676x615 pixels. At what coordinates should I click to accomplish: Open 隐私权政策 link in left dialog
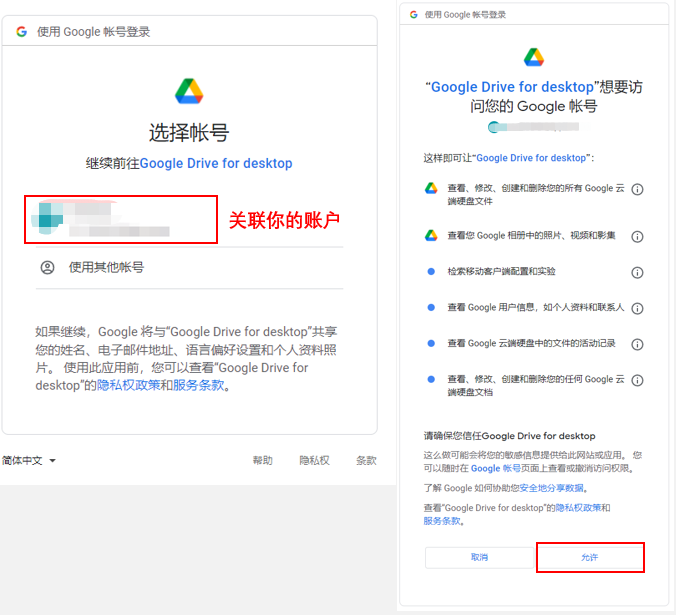click(x=128, y=385)
